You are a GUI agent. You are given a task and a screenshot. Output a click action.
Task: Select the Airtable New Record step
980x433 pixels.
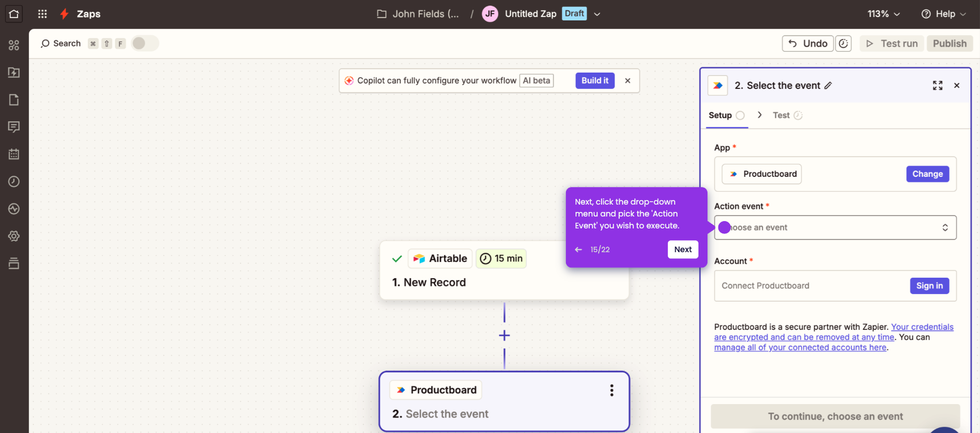(x=504, y=270)
